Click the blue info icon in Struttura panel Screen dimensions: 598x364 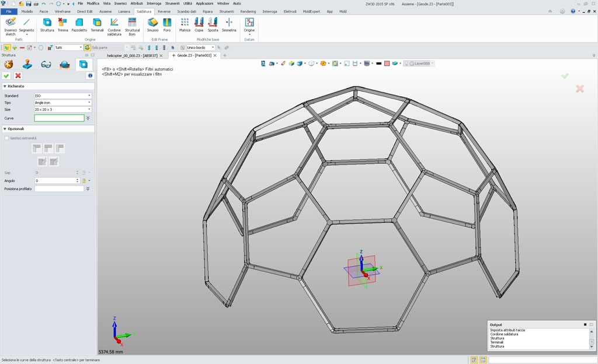90,76
